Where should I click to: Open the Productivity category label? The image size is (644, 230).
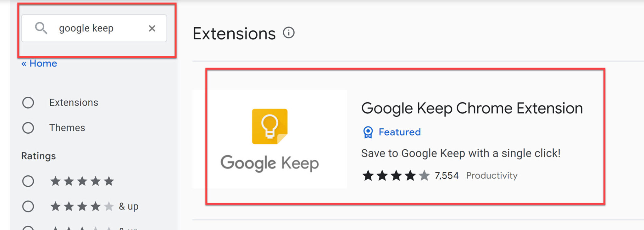(491, 175)
